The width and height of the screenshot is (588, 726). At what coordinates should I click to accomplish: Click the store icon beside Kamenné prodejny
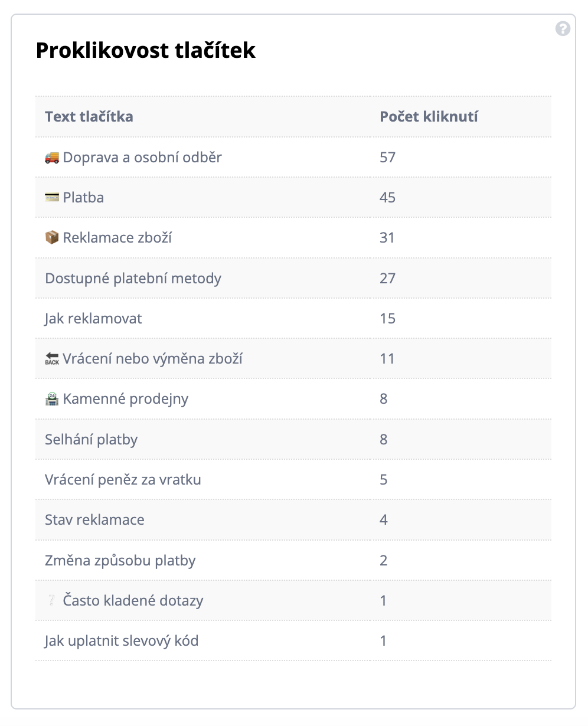point(52,398)
